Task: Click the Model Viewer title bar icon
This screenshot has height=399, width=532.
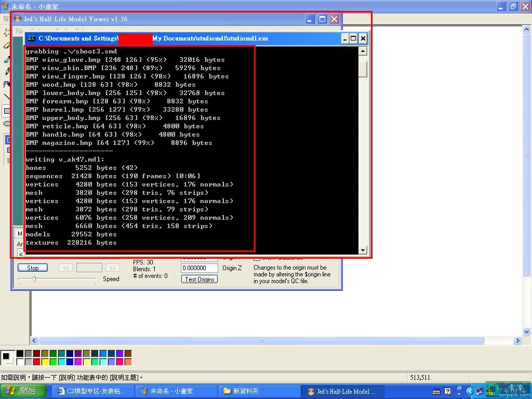Action: pos(18,19)
